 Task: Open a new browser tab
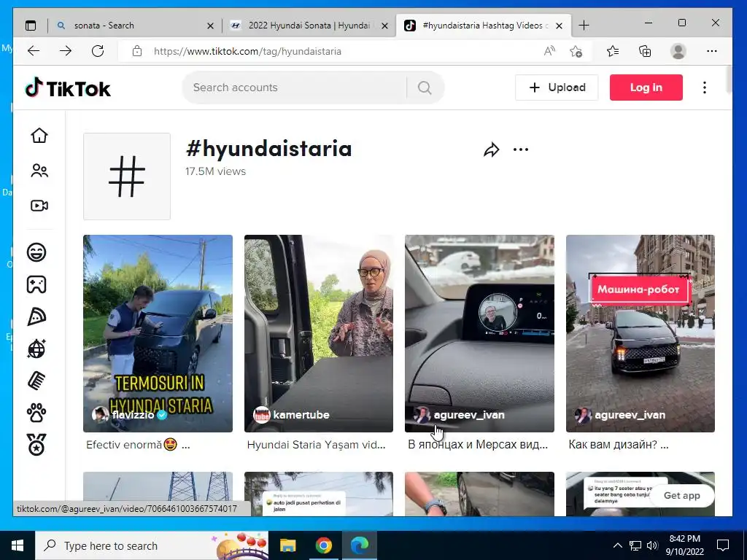point(584,26)
